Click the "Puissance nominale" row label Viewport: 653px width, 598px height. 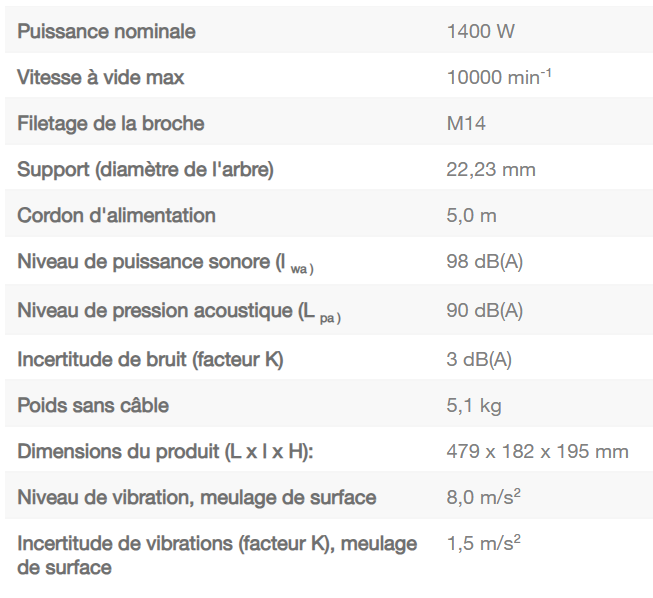pyautogui.click(x=106, y=31)
